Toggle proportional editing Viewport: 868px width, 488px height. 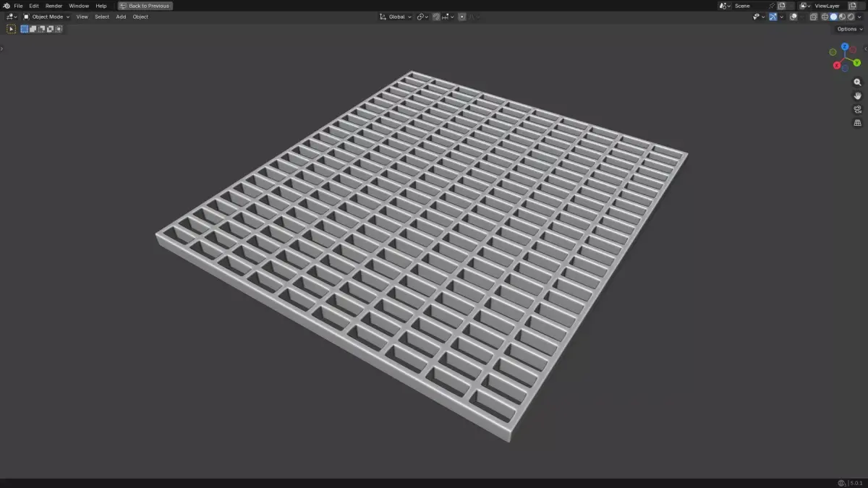[x=462, y=17]
